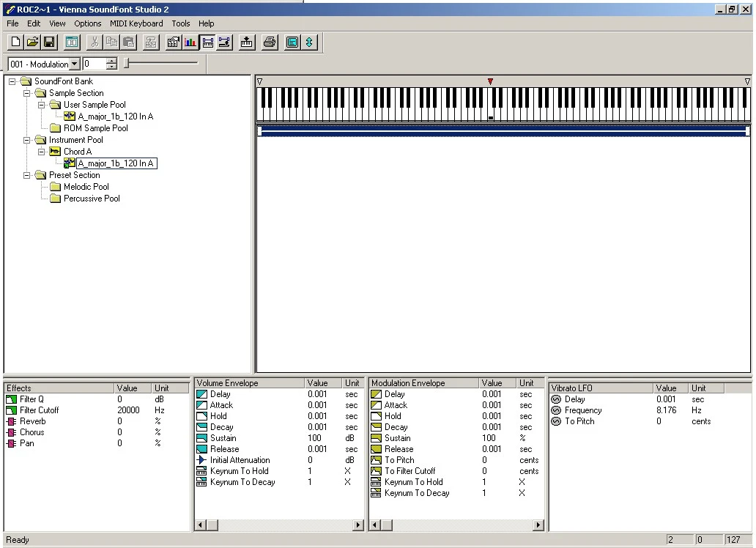Click the controller value slider thumb
The width and height of the screenshot is (756, 548).
tap(126, 63)
